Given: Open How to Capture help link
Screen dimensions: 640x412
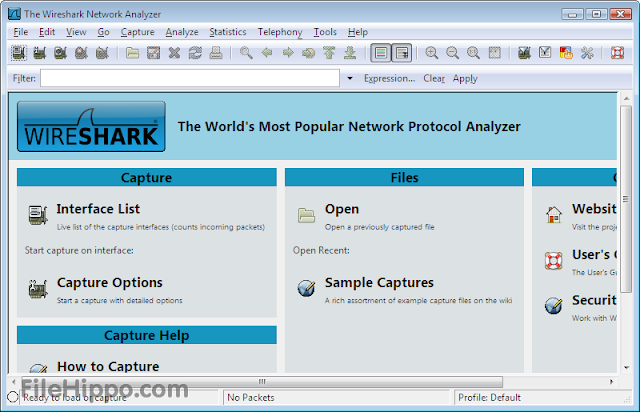Looking at the screenshot, I should point(108,366).
